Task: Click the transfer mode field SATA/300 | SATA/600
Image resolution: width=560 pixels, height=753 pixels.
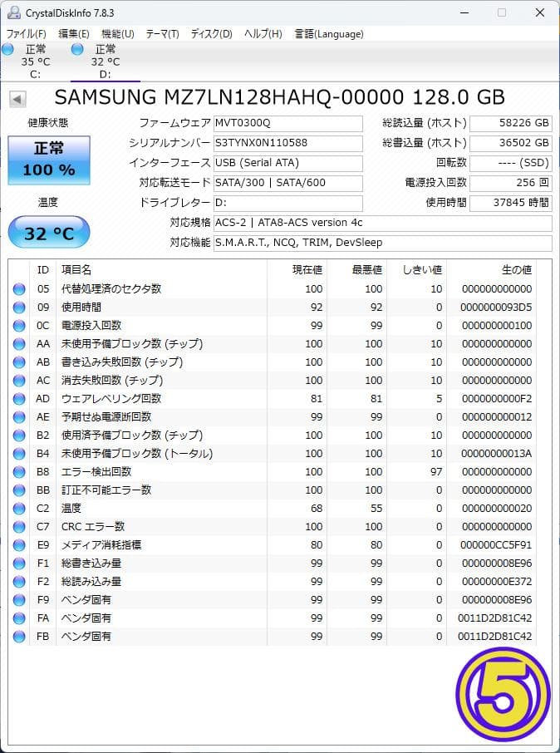Action: click(288, 183)
